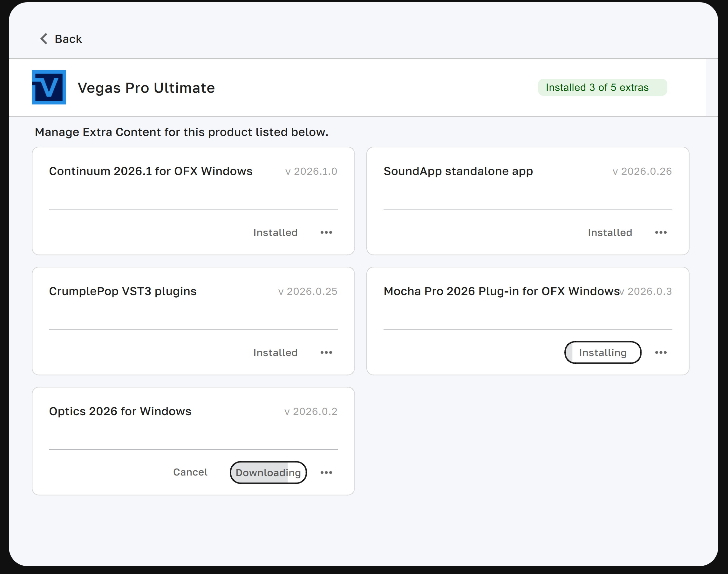The width and height of the screenshot is (728, 574).
Task: Click Installed status for SoundApp standalone app
Action: (610, 233)
